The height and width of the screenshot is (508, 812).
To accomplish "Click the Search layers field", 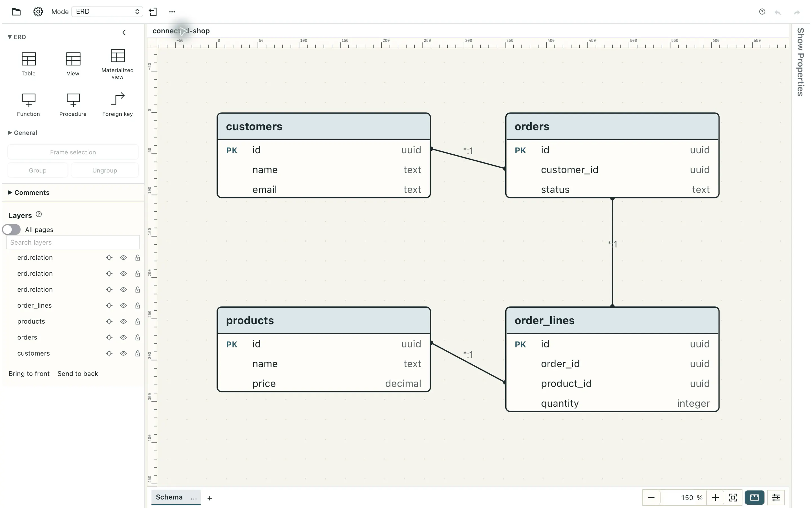I will tap(73, 242).
